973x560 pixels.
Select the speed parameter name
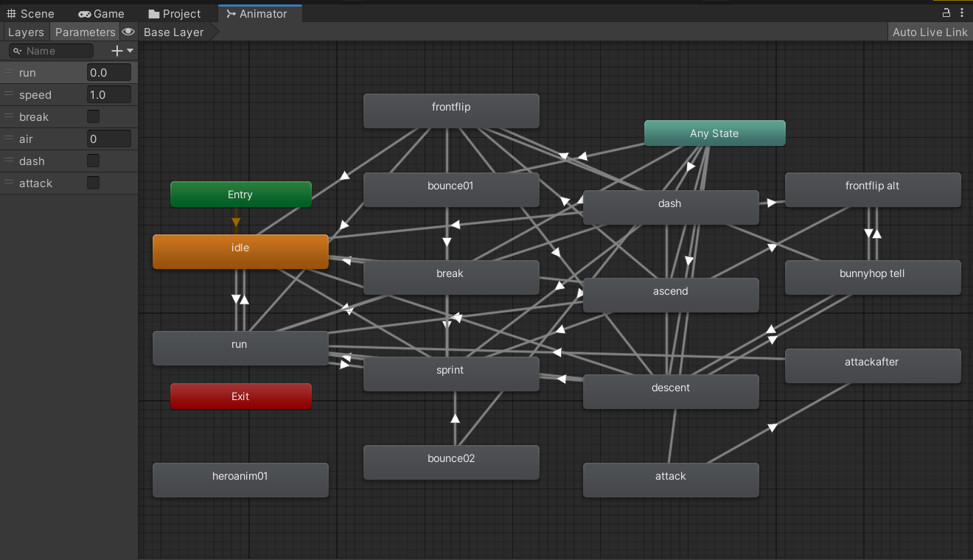(x=35, y=95)
